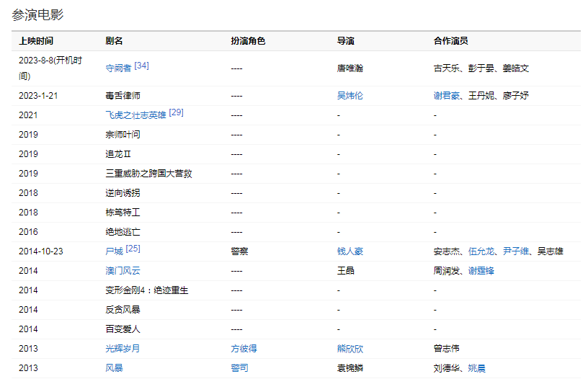Click the actor link 谢君豪

click(446, 95)
